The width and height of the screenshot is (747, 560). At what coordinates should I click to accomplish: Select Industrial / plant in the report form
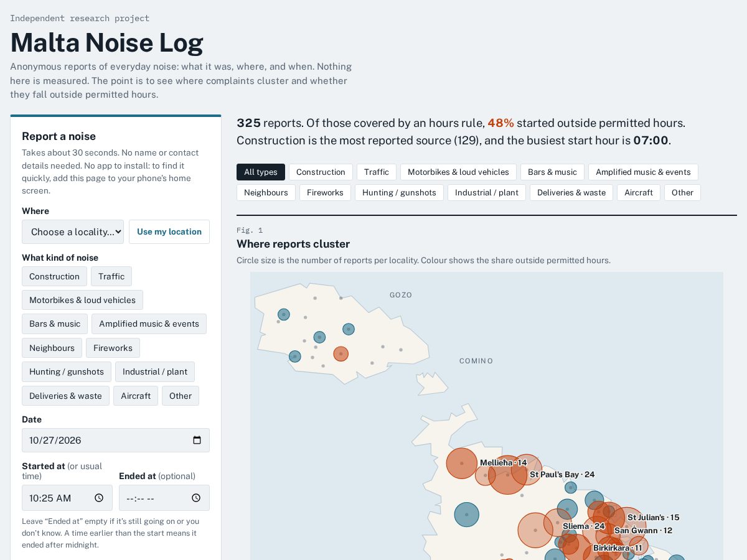[x=155, y=371]
